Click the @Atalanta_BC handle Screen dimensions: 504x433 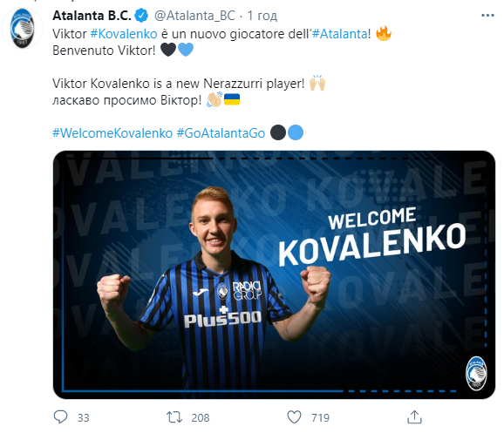pos(194,16)
